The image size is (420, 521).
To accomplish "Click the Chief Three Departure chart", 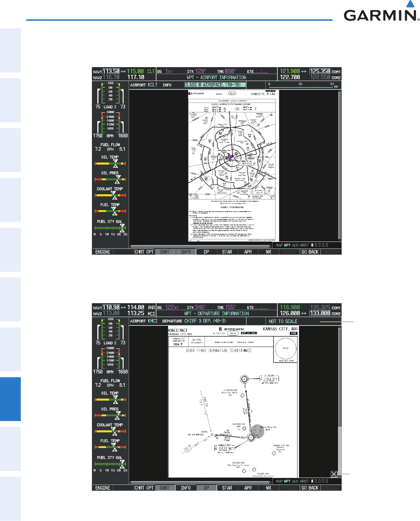I will click(233, 402).
